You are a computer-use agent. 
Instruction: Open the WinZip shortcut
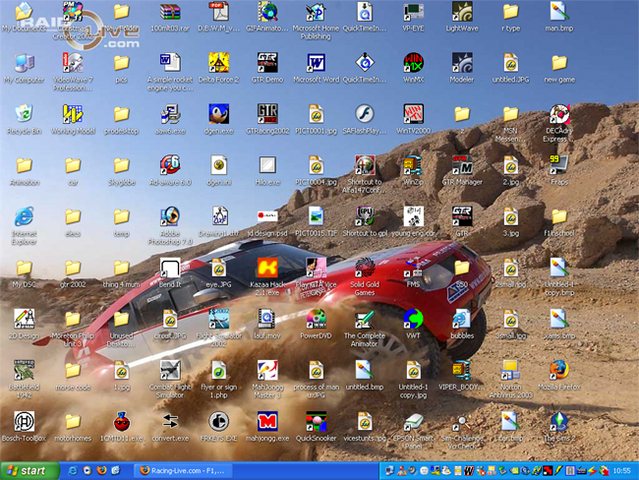point(413,165)
